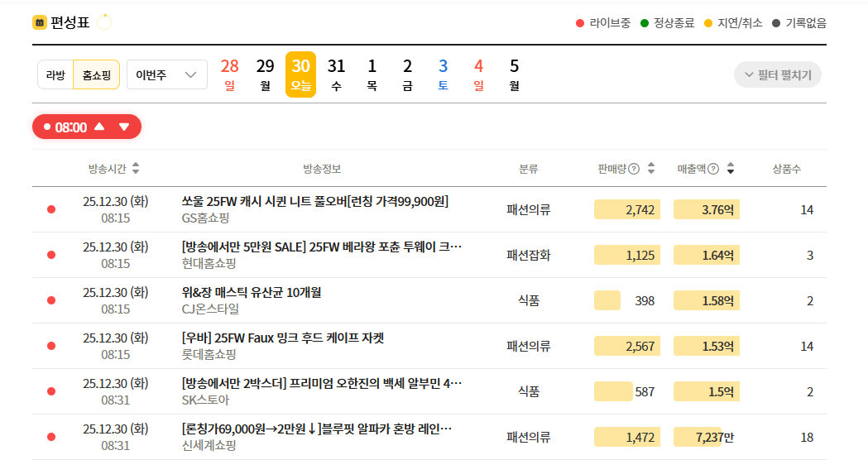Image resolution: width=868 pixels, height=460 pixels.
Task: Click the up arrow on 08:00 time selector
Action: [99, 127]
